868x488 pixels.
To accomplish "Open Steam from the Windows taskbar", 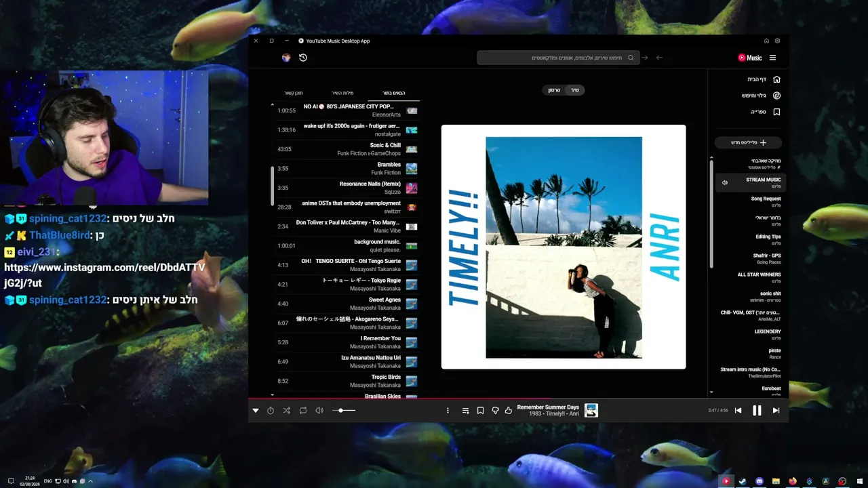I will [x=743, y=481].
